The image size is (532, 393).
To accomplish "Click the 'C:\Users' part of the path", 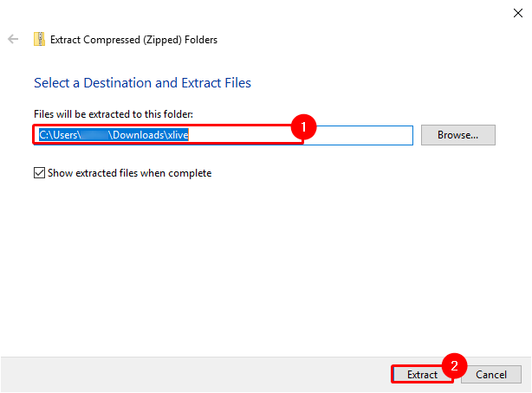I will pos(61,135).
